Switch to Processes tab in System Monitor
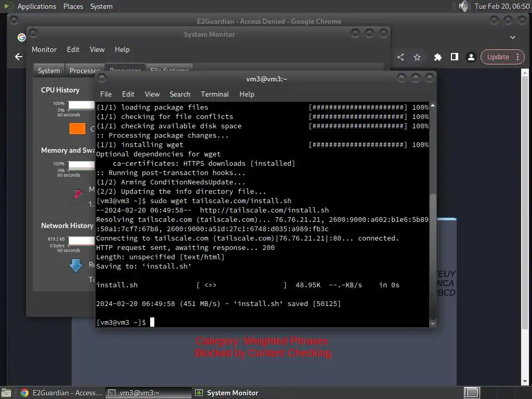This screenshot has height=399, width=532. [x=84, y=71]
